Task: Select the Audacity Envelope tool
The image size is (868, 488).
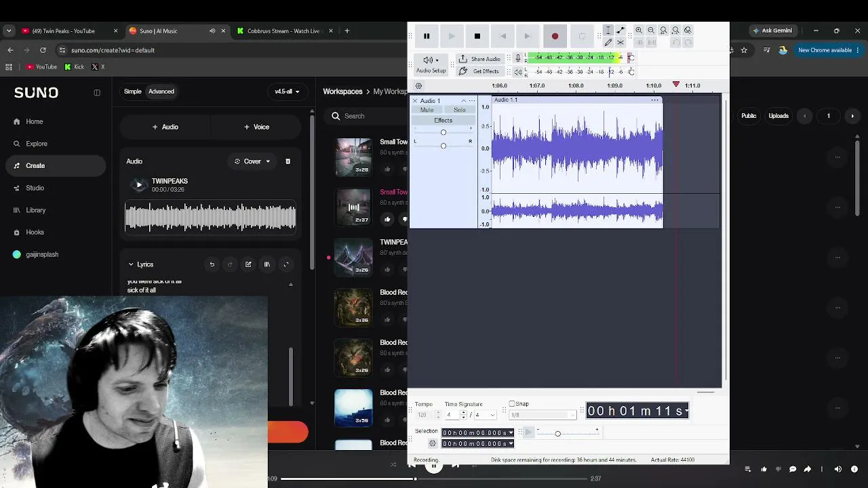Action: tap(620, 30)
